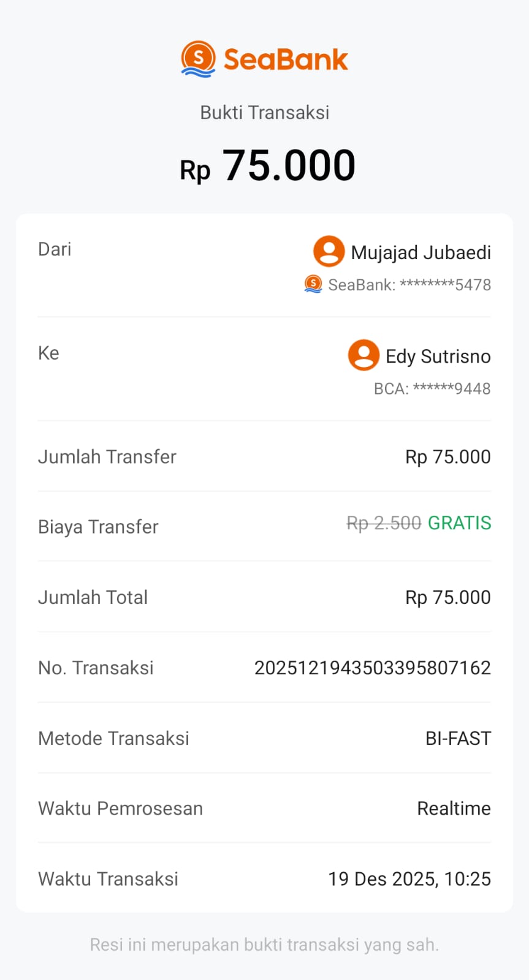
Task: Select recipient name Edy Sutrisno
Action: (438, 356)
